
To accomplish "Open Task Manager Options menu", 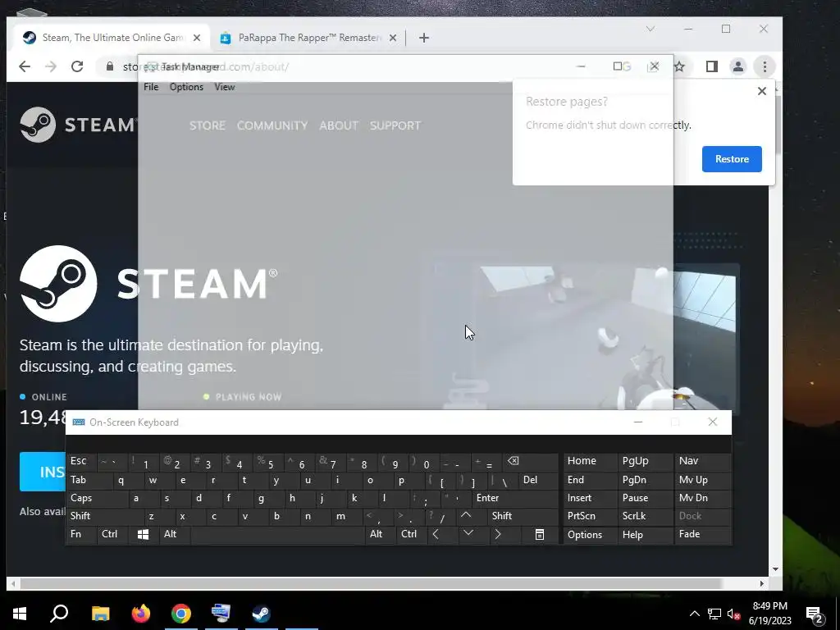I will pyautogui.click(x=186, y=87).
